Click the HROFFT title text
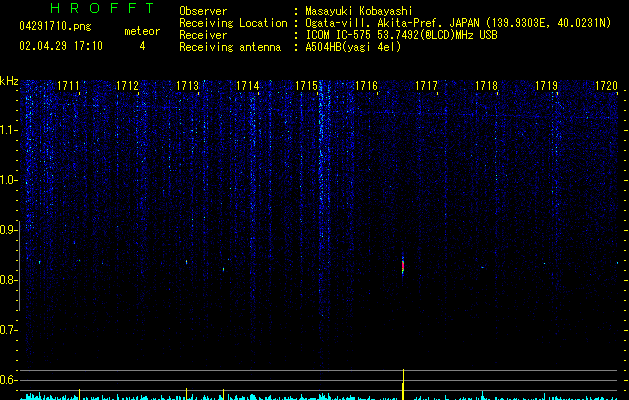The height and width of the screenshot is (400, 629). point(102,8)
